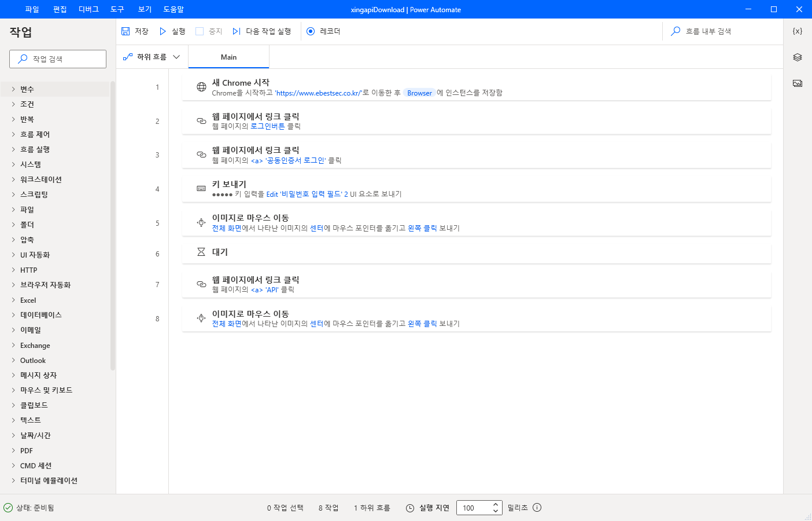Click the Save (저장) disk icon
812x521 pixels.
(126, 31)
